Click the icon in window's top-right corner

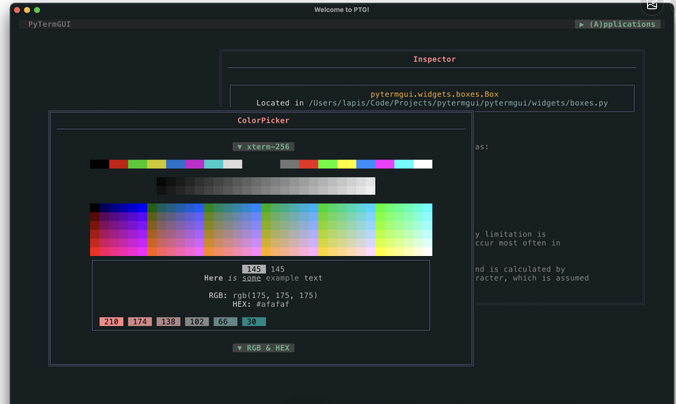tap(652, 5)
